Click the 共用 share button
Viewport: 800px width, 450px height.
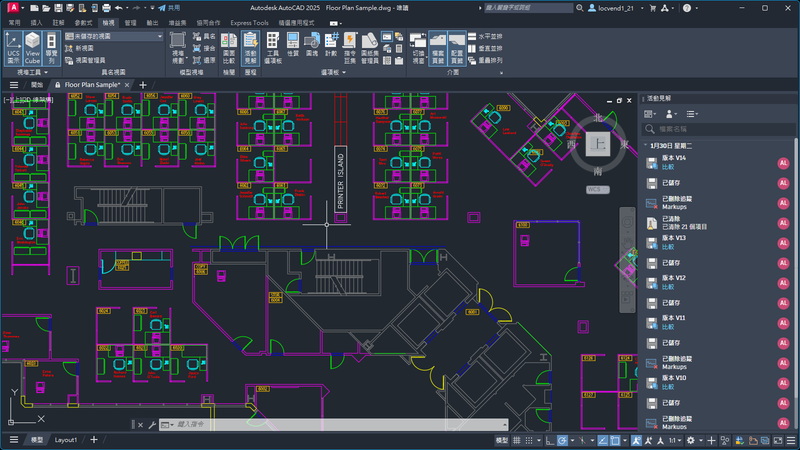pos(169,8)
